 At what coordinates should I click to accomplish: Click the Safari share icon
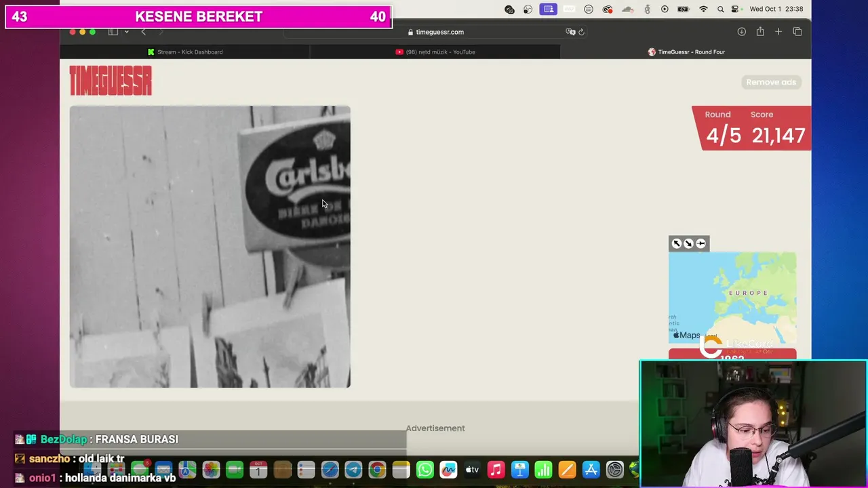point(760,32)
